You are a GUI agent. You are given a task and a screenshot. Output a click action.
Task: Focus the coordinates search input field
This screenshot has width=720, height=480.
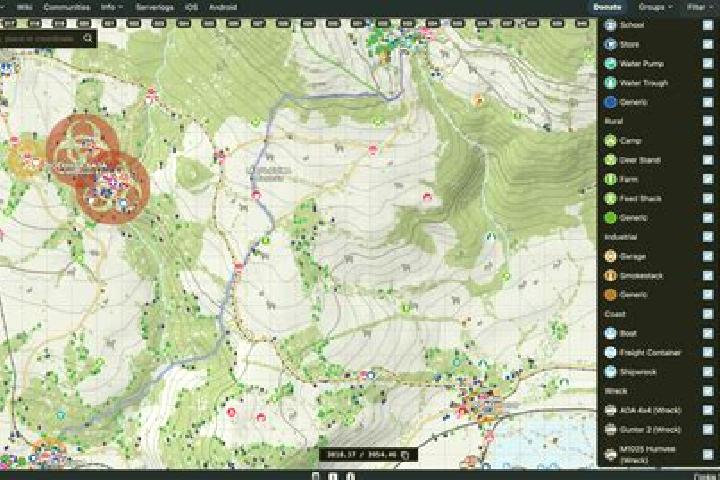coord(39,39)
